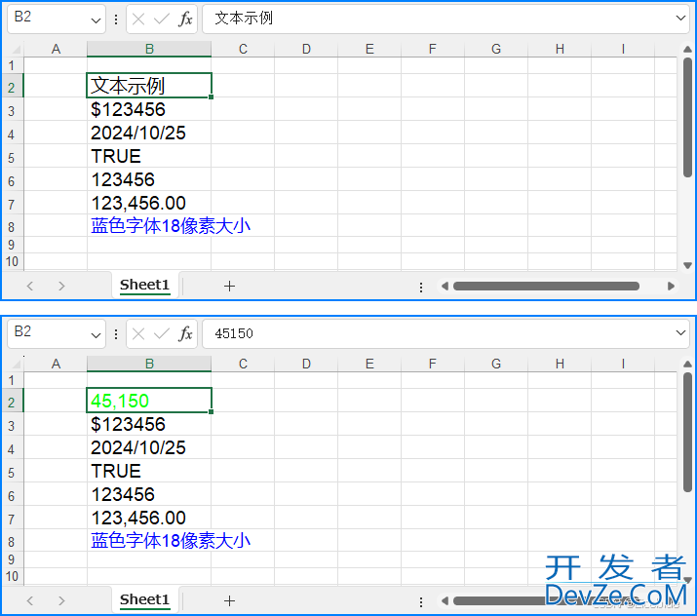Select column C header in top spreadsheet
Image resolution: width=697 pixels, height=616 pixels.
[x=243, y=49]
